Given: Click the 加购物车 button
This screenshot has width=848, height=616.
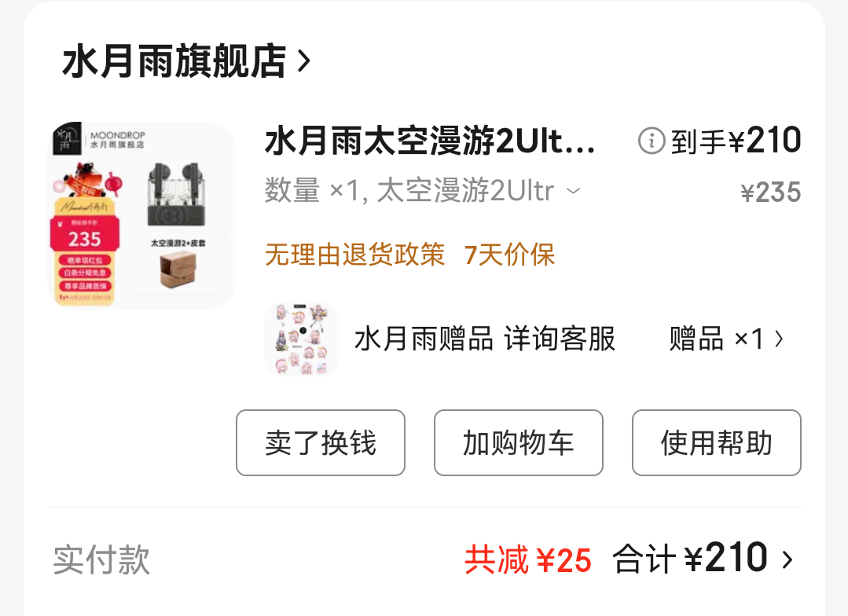Looking at the screenshot, I should (518, 442).
